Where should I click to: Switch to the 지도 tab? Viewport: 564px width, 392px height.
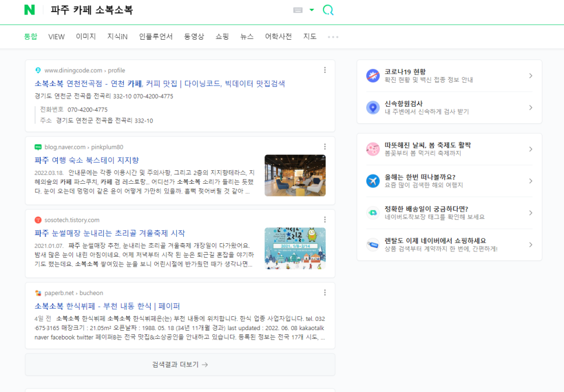(x=309, y=37)
